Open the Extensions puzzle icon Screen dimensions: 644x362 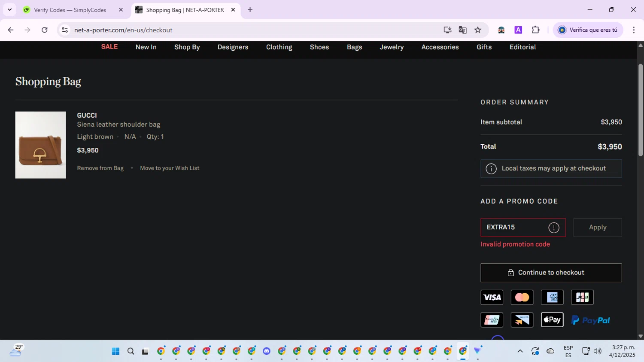tap(535, 30)
